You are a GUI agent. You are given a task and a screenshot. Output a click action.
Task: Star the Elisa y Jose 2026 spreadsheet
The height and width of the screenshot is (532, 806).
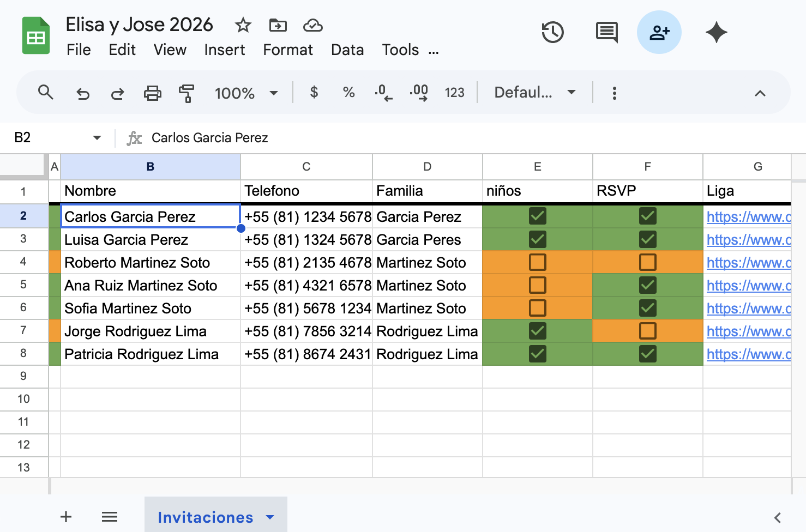tap(243, 25)
